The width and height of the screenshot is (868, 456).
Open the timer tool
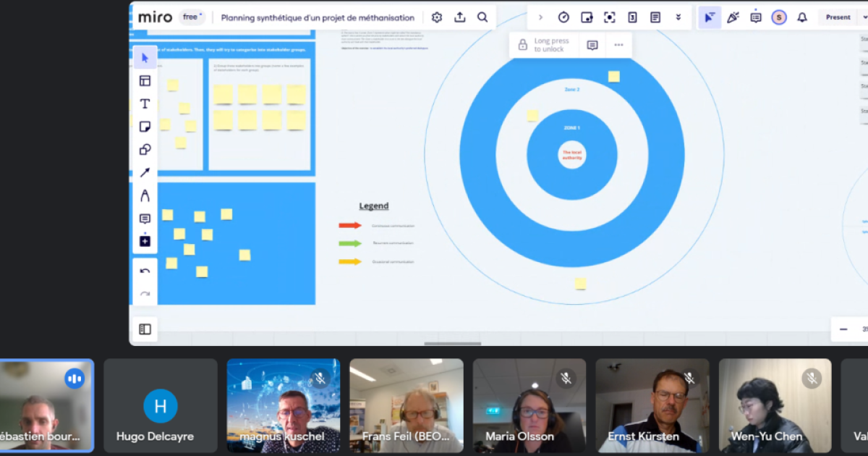coord(563,17)
